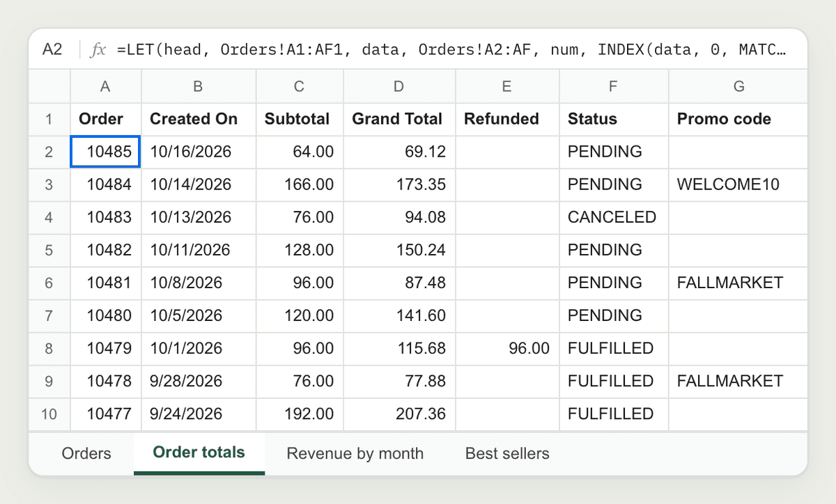The width and height of the screenshot is (836, 504).
Task: Click grand total 115.68
Action: [399, 348]
